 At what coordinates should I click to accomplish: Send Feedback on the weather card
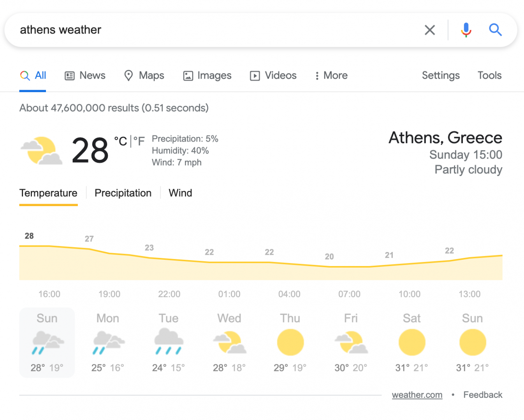click(483, 395)
